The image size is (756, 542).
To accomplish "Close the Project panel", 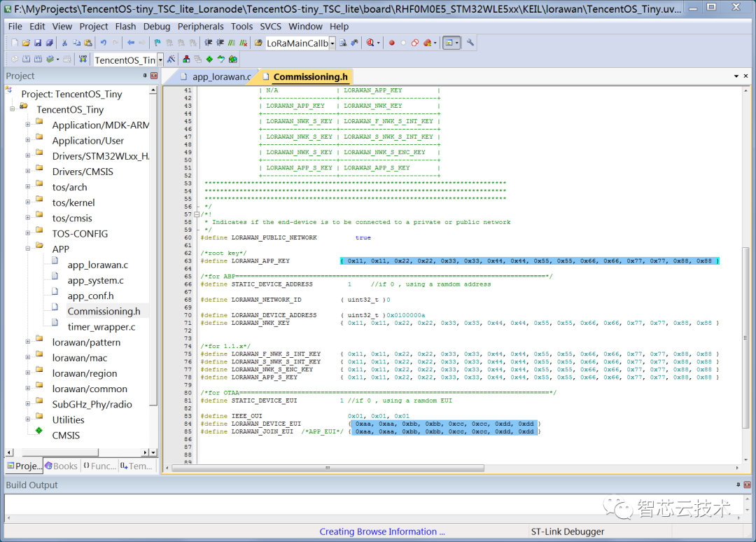I will click(154, 76).
